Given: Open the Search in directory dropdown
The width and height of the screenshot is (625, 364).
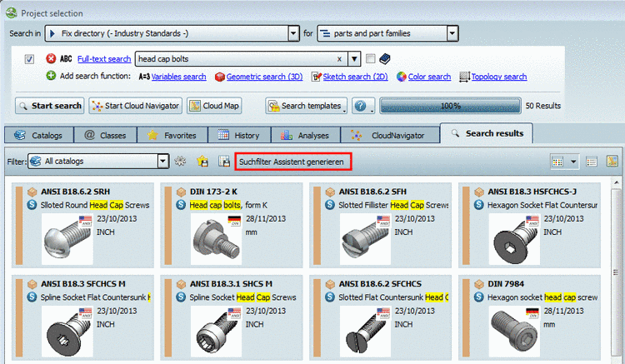Looking at the screenshot, I should tap(294, 33).
